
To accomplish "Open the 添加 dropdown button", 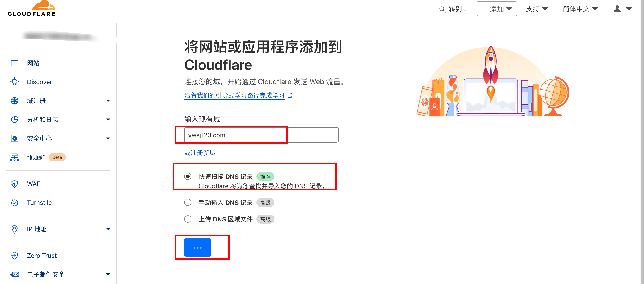I will [x=496, y=9].
